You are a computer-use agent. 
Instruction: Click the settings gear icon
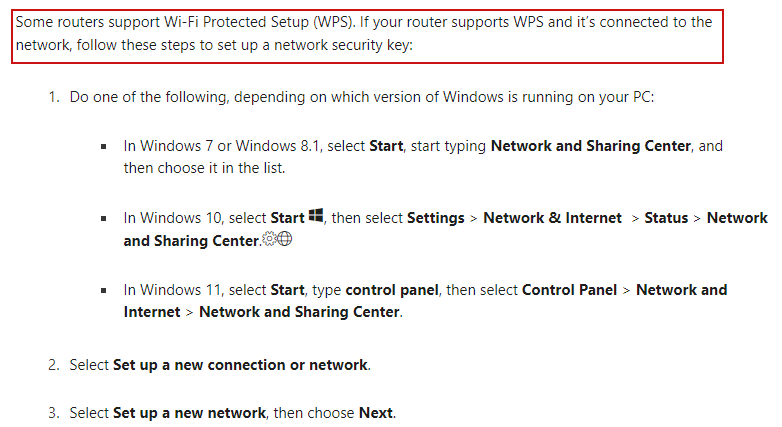click(x=269, y=239)
